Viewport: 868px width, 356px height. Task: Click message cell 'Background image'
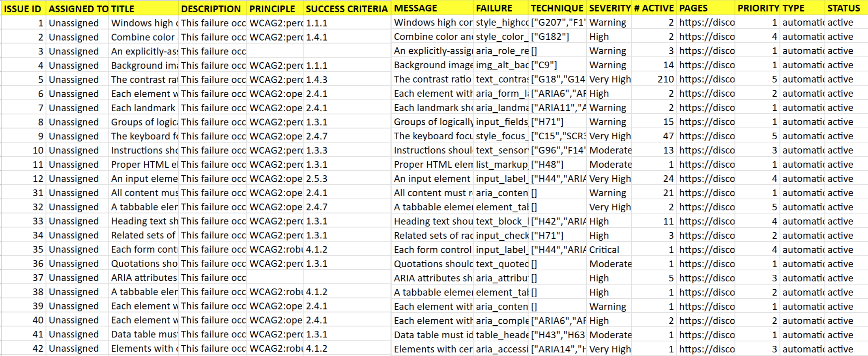click(432, 65)
